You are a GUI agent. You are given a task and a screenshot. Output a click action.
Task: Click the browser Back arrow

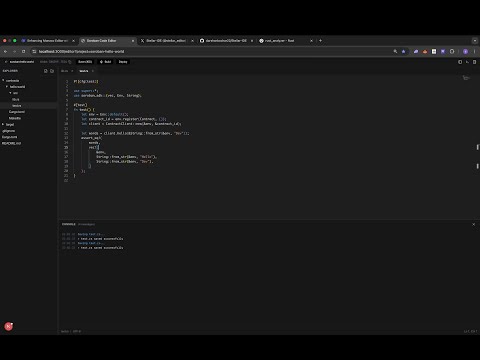(5, 51)
